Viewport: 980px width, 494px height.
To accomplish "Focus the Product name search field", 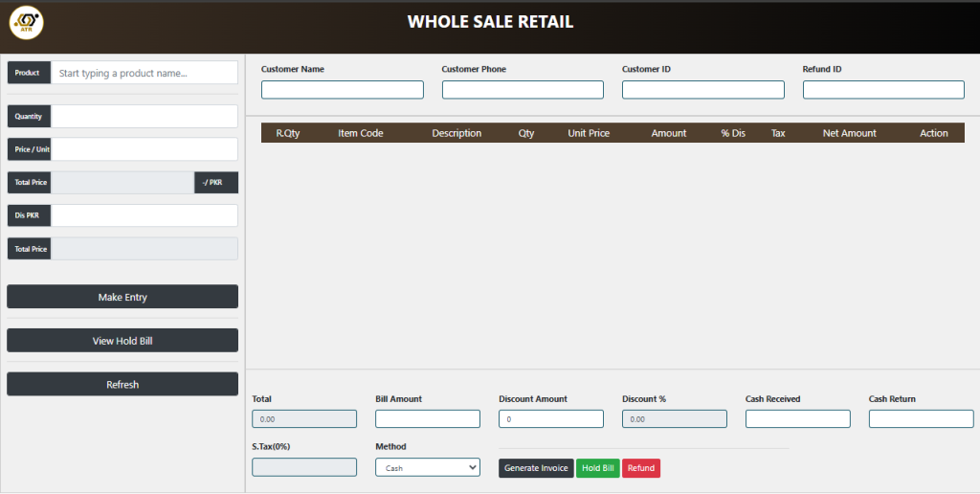I will pyautogui.click(x=144, y=73).
